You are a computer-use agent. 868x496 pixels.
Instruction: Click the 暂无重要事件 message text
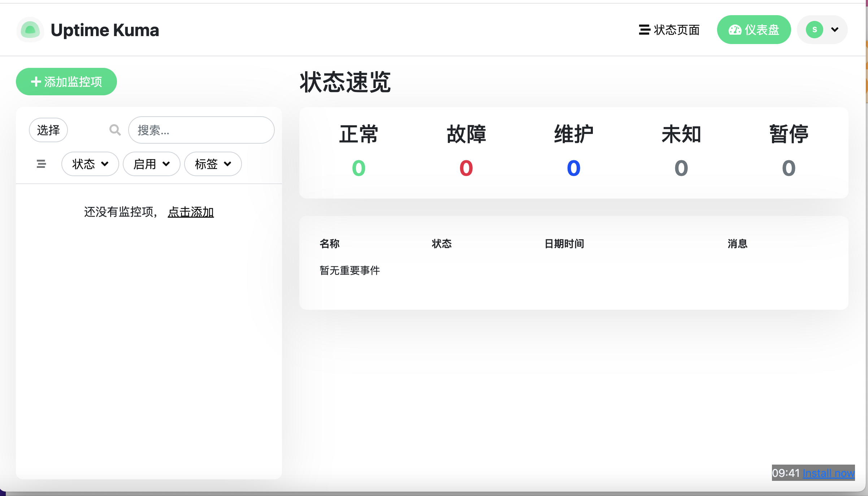[350, 270]
